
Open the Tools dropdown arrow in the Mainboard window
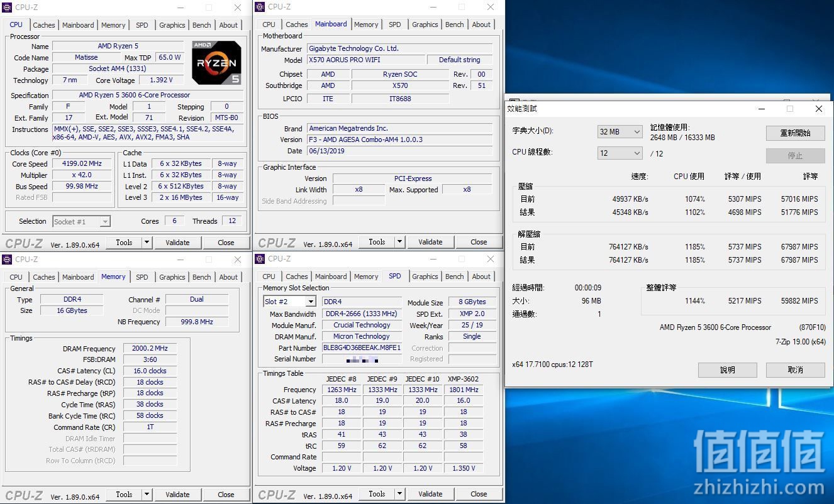tap(400, 241)
